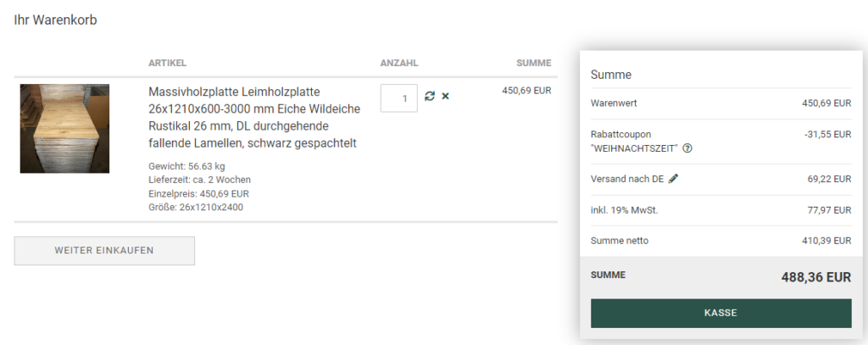Select the SUMME column header in item table
868x345 pixels.
534,63
